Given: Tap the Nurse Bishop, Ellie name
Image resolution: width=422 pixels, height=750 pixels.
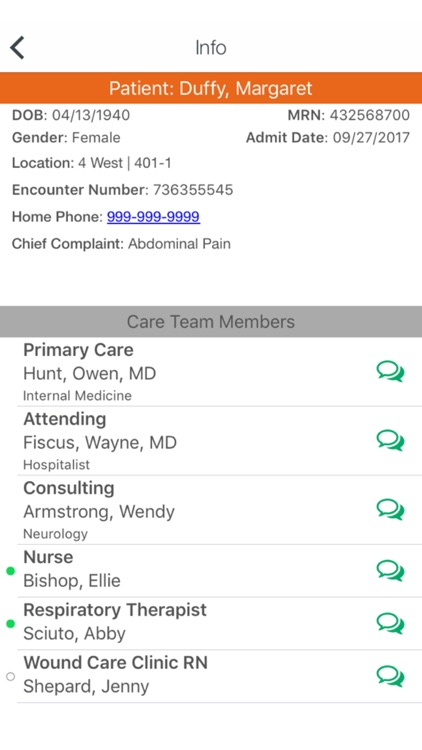Looking at the screenshot, I should point(72,581).
